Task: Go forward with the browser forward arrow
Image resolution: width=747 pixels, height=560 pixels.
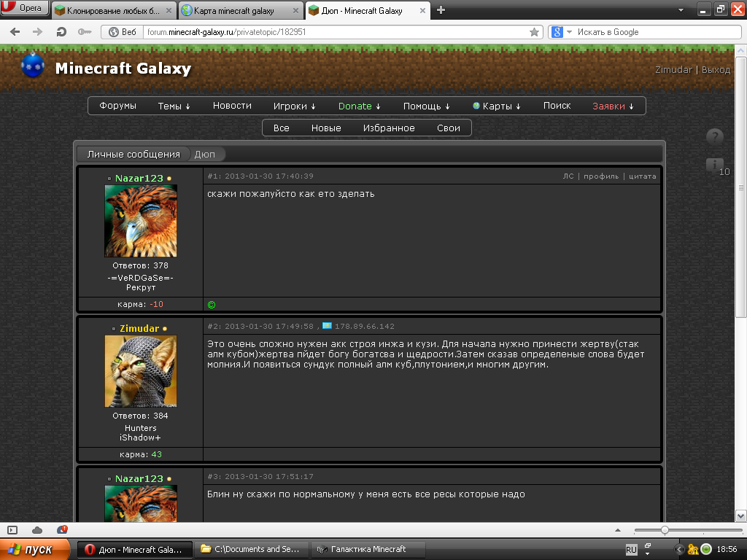Action: 37,32
